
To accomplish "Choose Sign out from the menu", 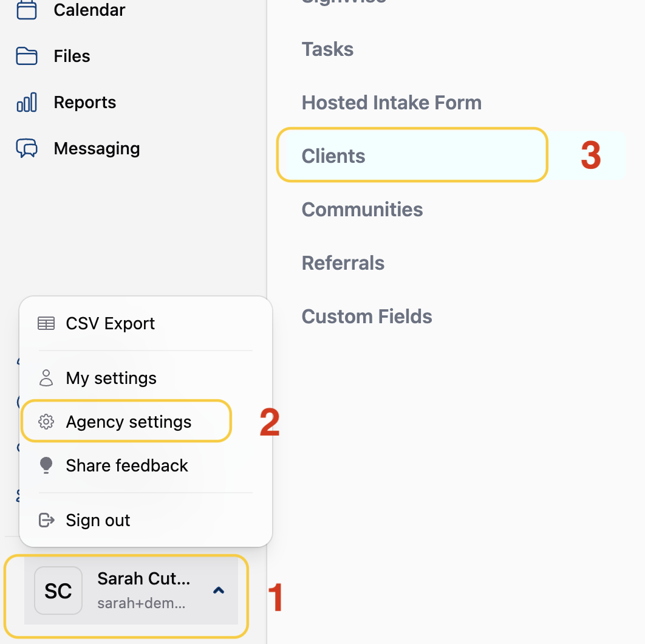I will point(98,520).
